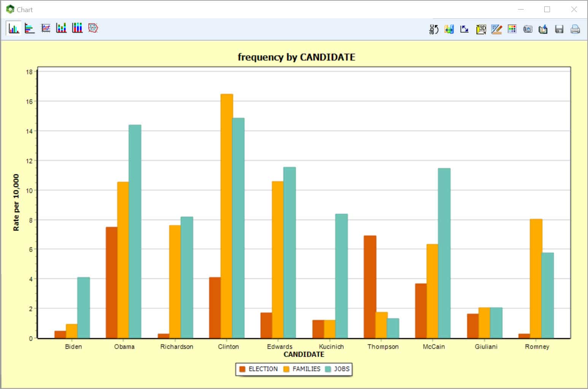This screenshot has height=389, width=588.
Task: Toggle the 3D chart view
Action: click(481, 29)
